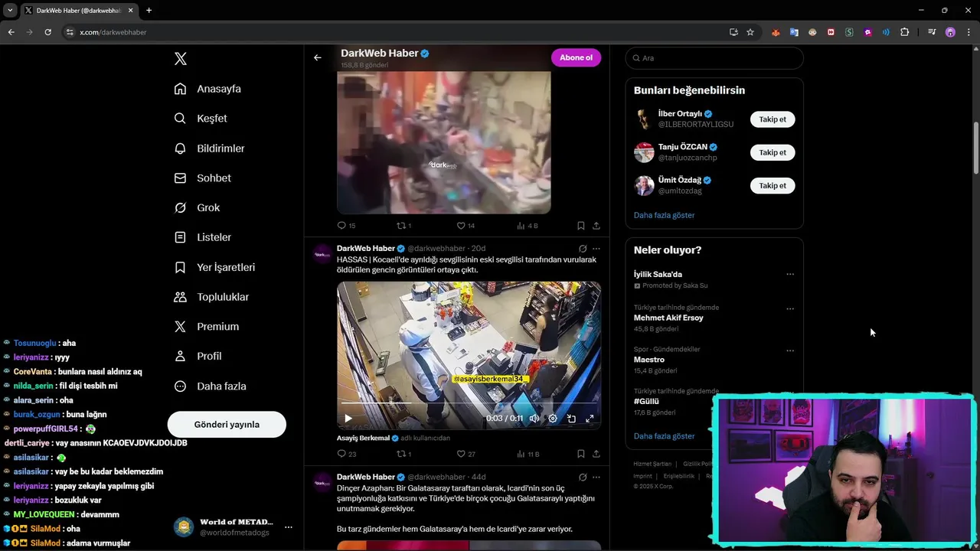Open more options on Dinçer Azaphan post
Screen dimensions: 980x551
click(596, 477)
